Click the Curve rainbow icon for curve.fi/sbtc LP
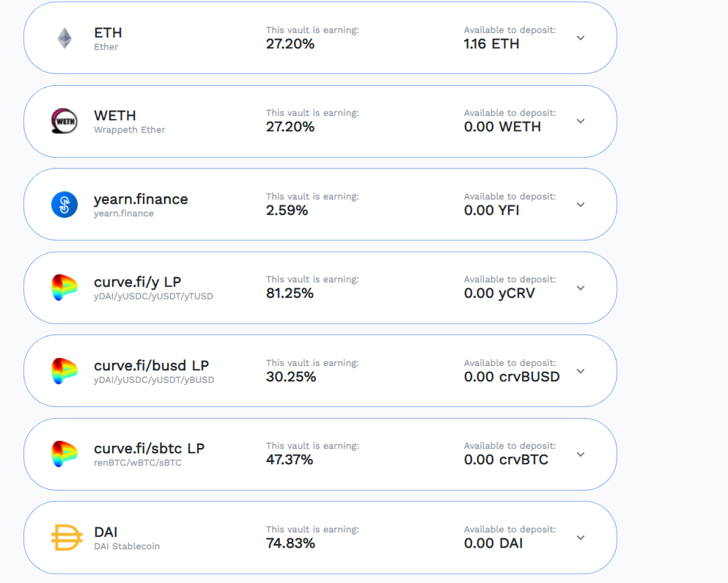Screen dimensions: 728x583 click(x=64, y=454)
